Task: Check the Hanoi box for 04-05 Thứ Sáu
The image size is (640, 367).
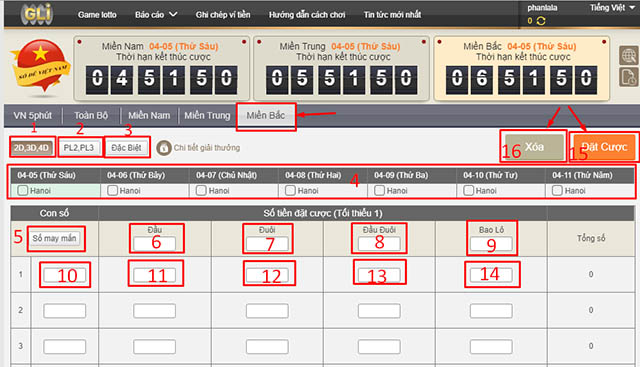Action: (x=23, y=190)
